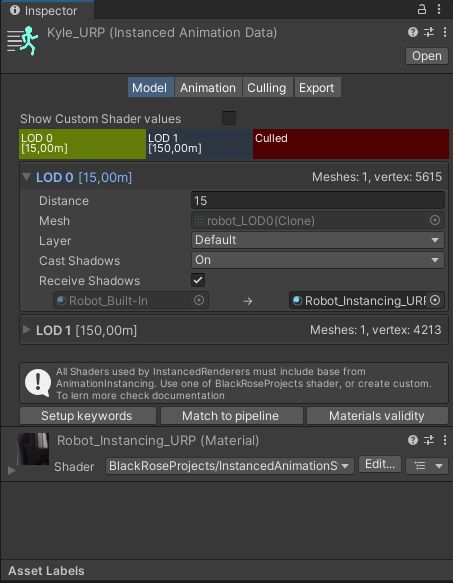Click 'Meshes: 1, vertex: 5615' text
Viewport: 453px width, 583px height.
click(377, 177)
